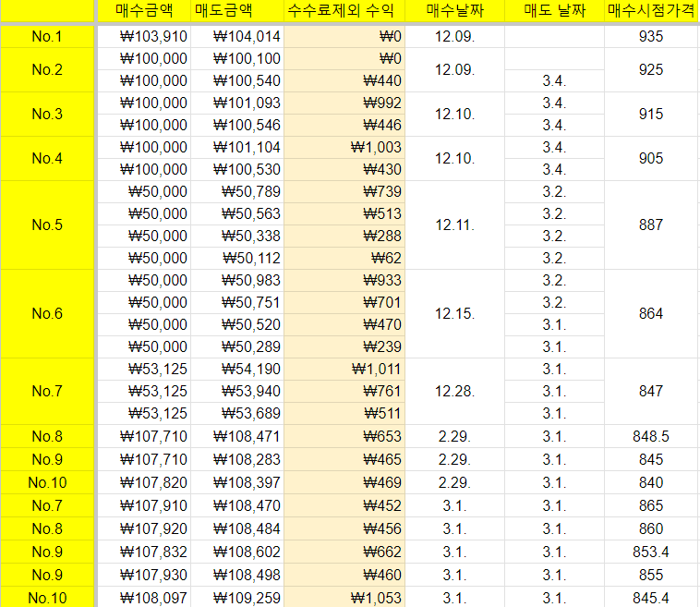700x607 pixels.
Task: Click the buy date 12.28.
Action: pos(455,391)
